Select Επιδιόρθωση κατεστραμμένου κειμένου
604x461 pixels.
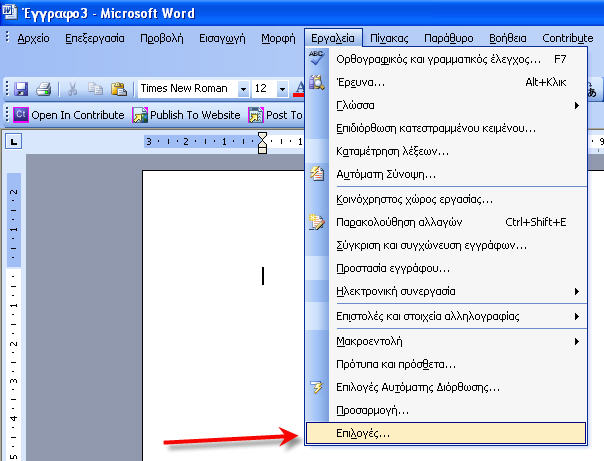tap(446, 128)
